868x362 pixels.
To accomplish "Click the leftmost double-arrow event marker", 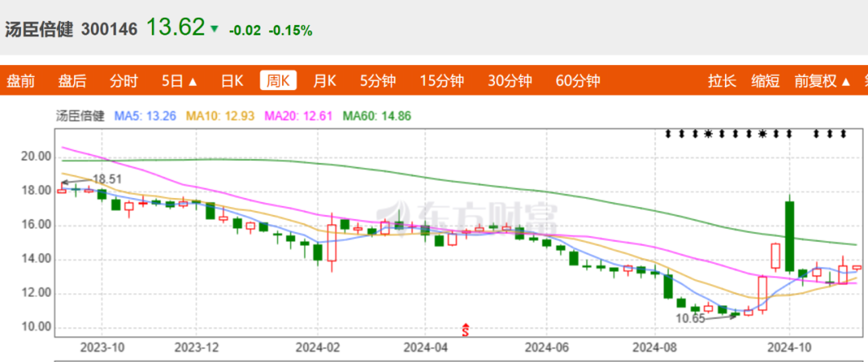I will click(667, 133).
